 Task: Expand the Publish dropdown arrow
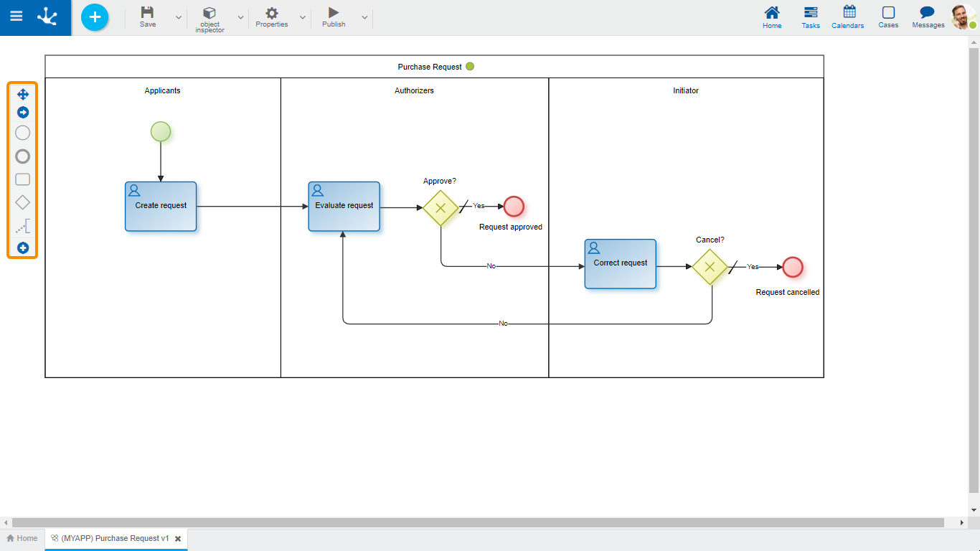pos(364,17)
